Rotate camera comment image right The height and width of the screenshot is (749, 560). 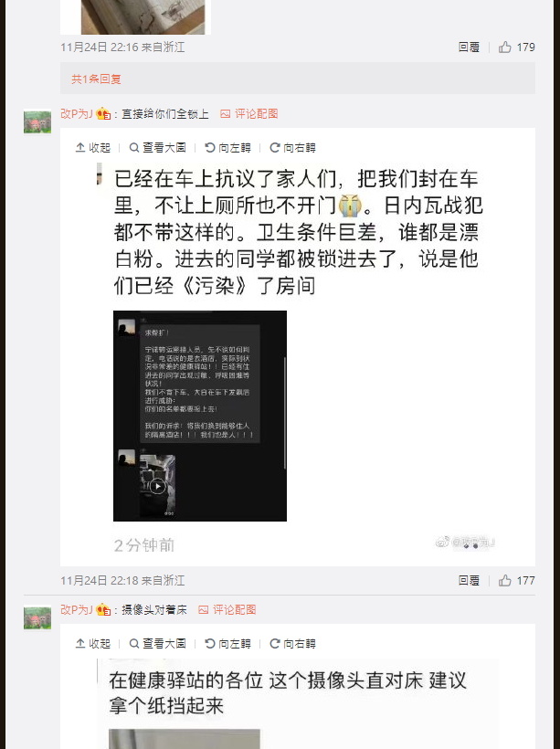293,643
